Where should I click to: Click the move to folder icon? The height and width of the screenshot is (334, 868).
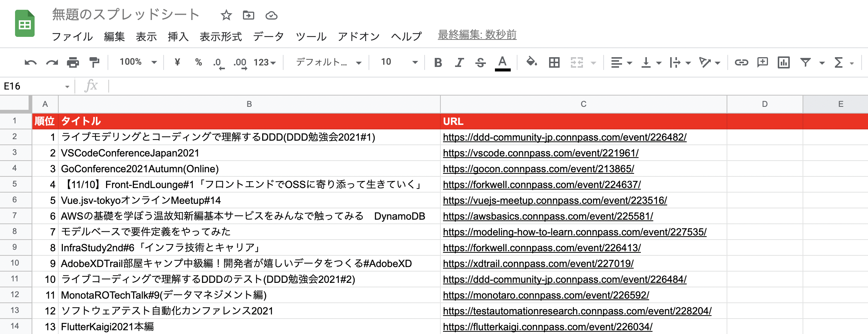[249, 15]
